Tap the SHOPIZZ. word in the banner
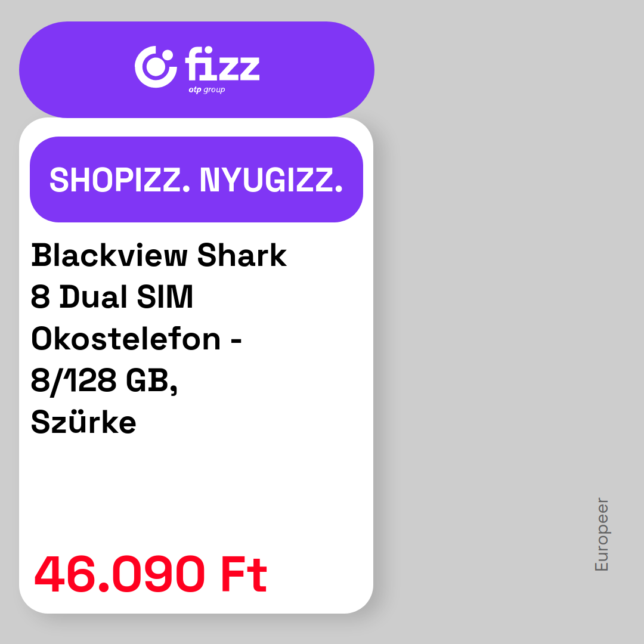 coord(119,180)
